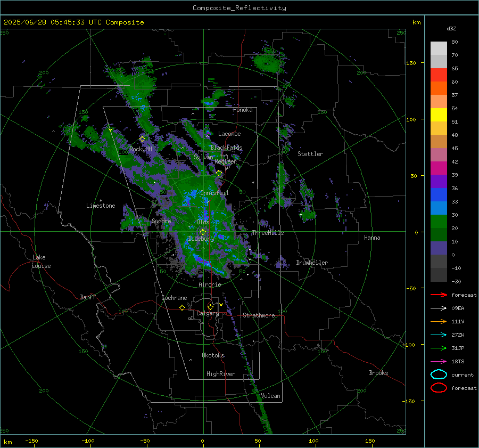Click the dBZ legend heading
This screenshot has height=448, width=479.
coord(451,28)
